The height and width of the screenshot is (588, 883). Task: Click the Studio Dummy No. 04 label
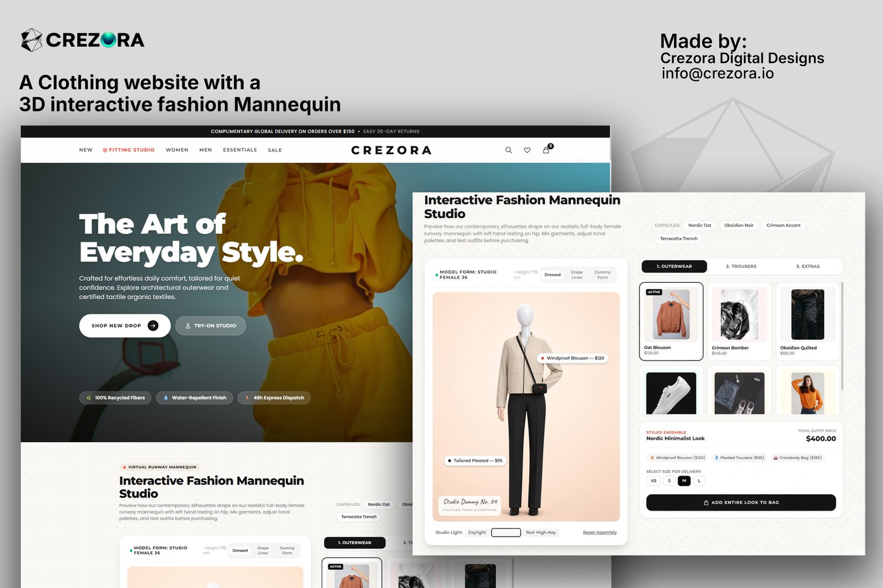470,505
